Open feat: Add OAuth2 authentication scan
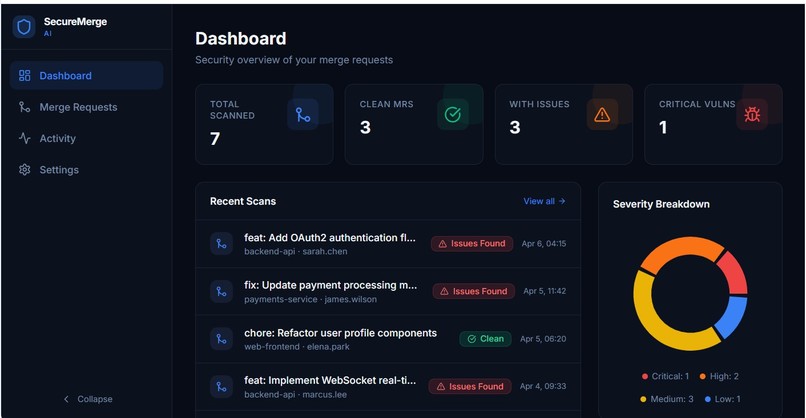This screenshot has width=806, height=418. [329, 238]
